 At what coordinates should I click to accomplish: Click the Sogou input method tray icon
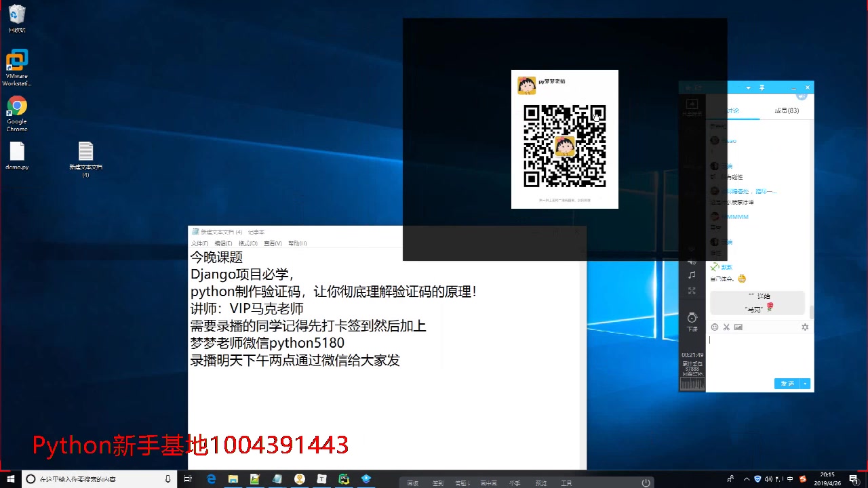click(803, 479)
